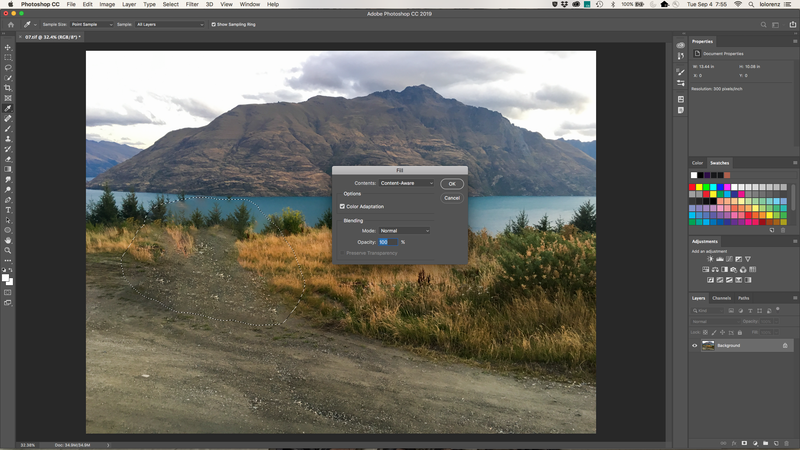The height and width of the screenshot is (450, 800).
Task: Pick the red swatch in Swatches grid
Action: tap(692, 187)
